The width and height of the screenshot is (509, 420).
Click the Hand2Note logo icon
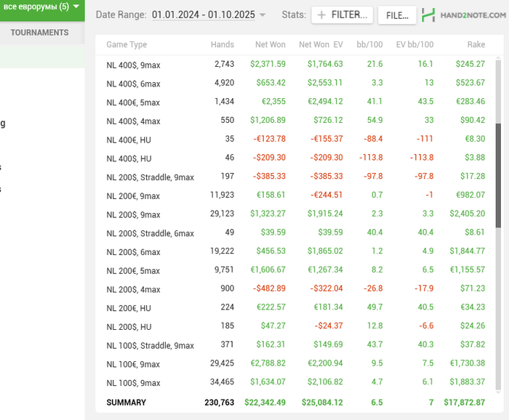coord(430,15)
